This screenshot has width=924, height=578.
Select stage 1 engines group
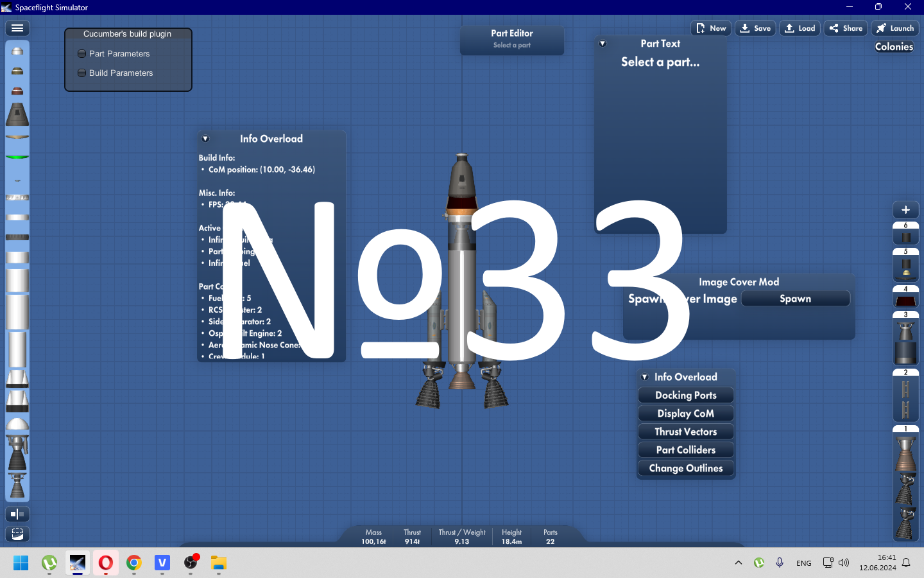coord(906,483)
